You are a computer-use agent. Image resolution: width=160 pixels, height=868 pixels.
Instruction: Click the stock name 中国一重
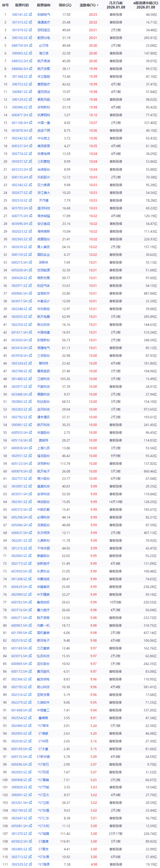tap(44, 123)
